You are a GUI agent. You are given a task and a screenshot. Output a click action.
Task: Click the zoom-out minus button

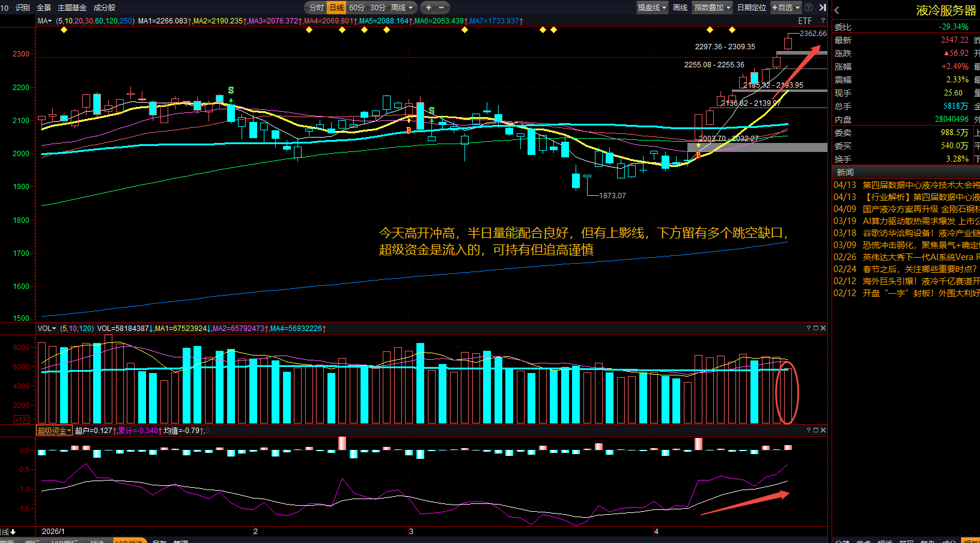(x=442, y=8)
